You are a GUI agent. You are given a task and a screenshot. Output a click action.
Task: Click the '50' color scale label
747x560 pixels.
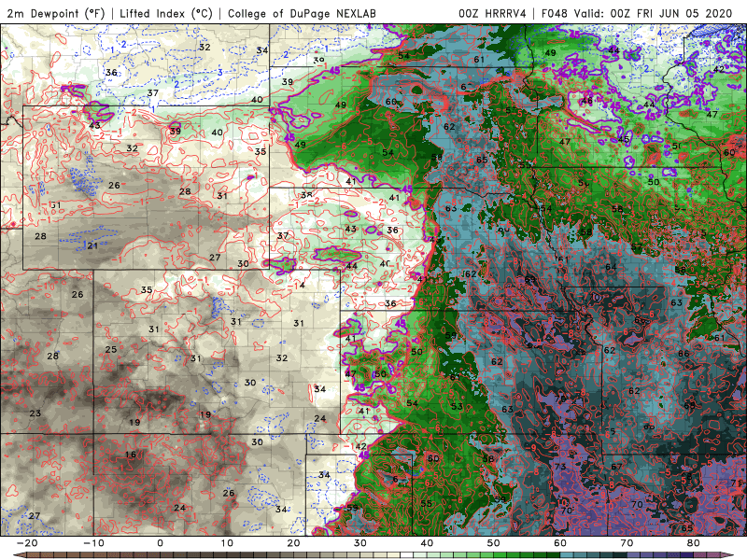coord(494,543)
